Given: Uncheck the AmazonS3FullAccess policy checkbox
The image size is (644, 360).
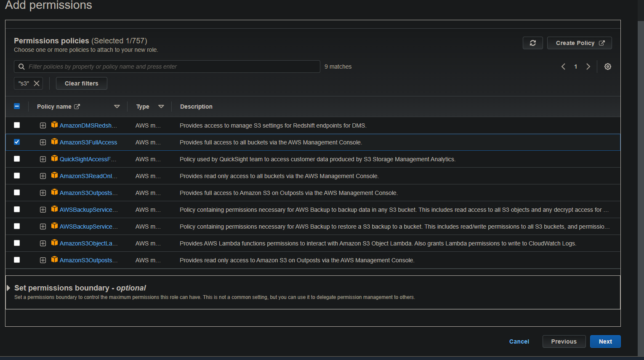Looking at the screenshot, I should (17, 142).
